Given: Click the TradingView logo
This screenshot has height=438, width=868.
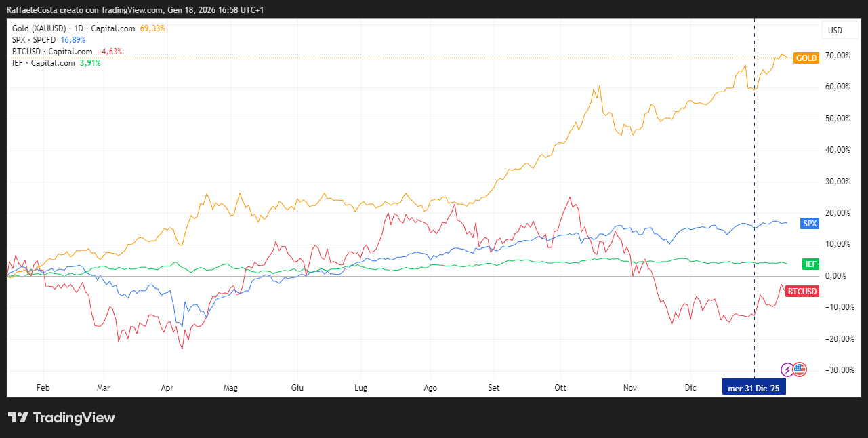Looking at the screenshot, I should 61,418.
